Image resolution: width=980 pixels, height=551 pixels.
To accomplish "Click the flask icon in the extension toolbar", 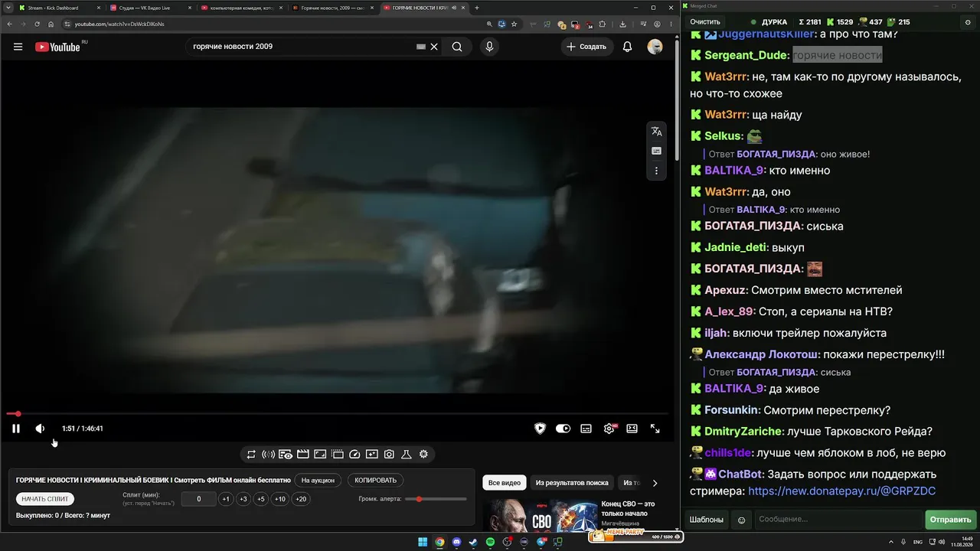I will pos(407,455).
